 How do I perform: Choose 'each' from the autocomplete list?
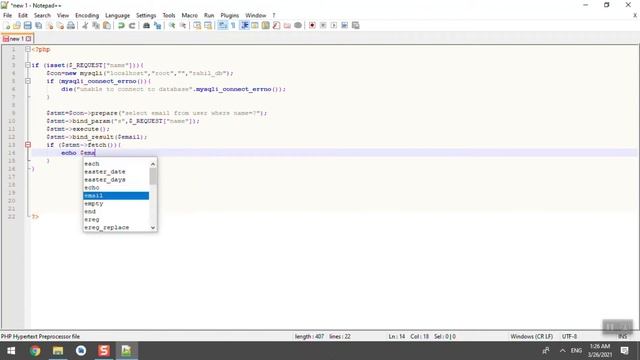point(116,164)
